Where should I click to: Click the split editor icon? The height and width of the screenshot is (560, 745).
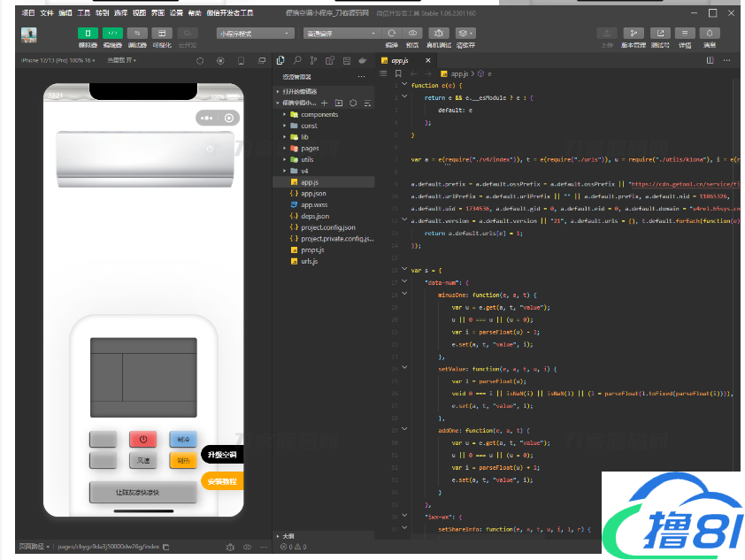click(x=710, y=60)
